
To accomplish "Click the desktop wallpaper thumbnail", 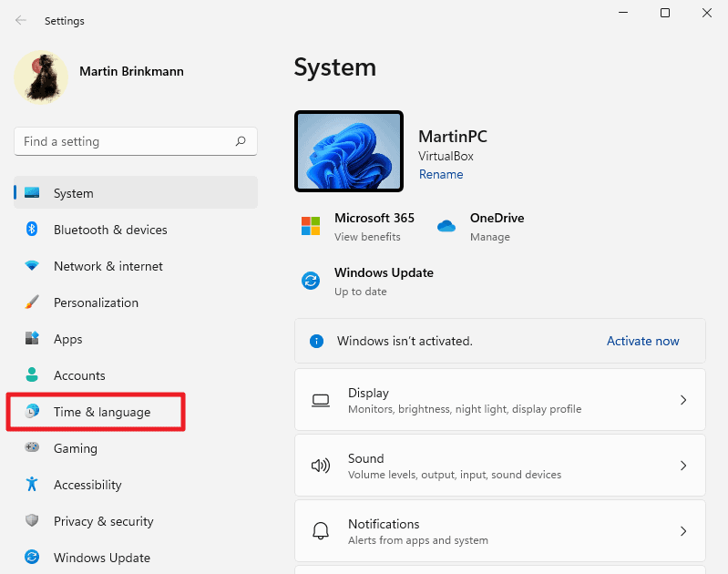I will click(x=349, y=151).
